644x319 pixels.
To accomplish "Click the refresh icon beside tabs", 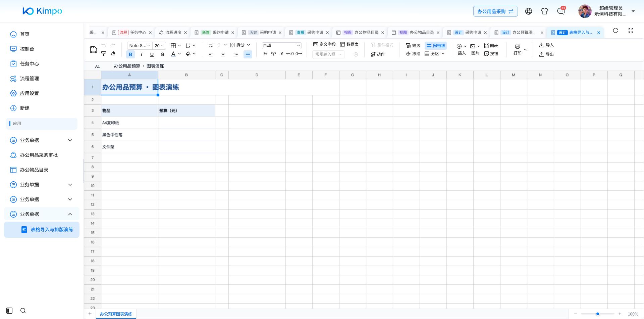I will 615,31.
